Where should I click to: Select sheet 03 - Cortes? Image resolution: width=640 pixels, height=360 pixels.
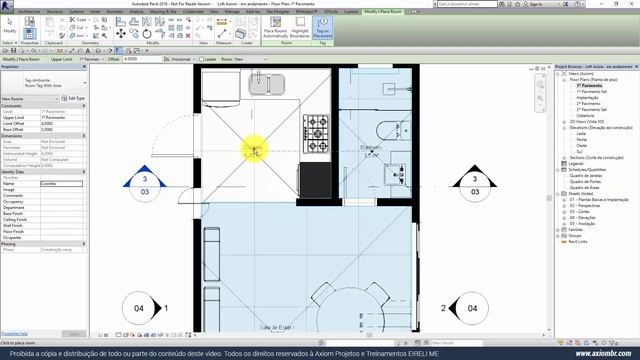click(580, 212)
